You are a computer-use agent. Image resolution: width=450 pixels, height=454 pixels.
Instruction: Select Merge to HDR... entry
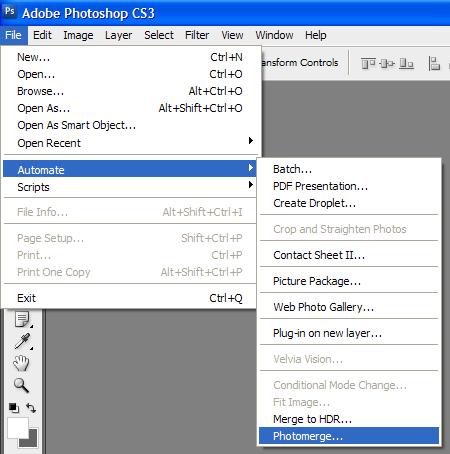(x=349, y=419)
